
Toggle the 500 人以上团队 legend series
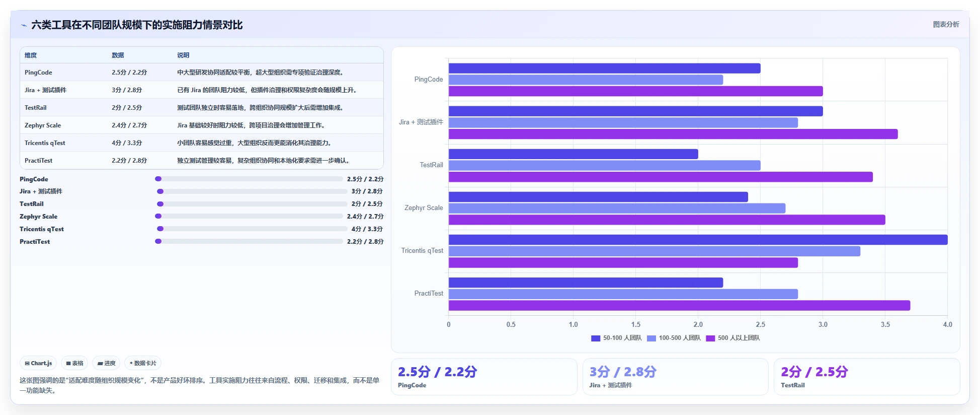733,338
